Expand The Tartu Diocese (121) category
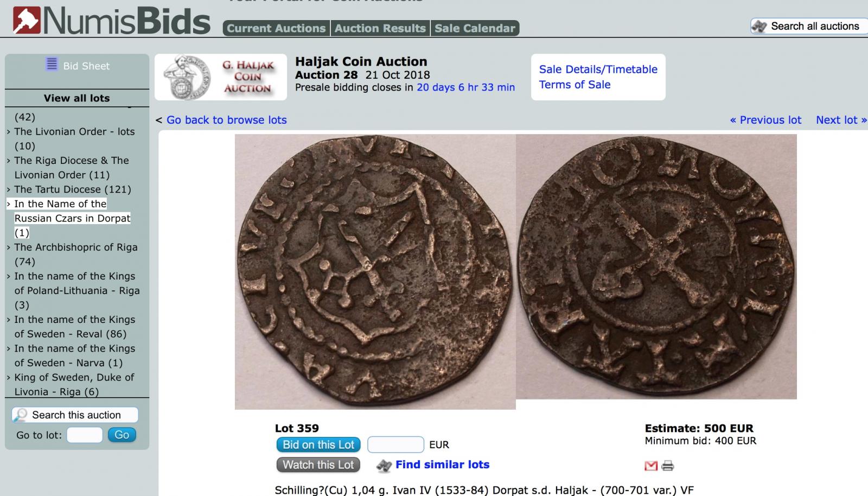Image resolution: width=868 pixels, height=496 pixels. [73, 189]
